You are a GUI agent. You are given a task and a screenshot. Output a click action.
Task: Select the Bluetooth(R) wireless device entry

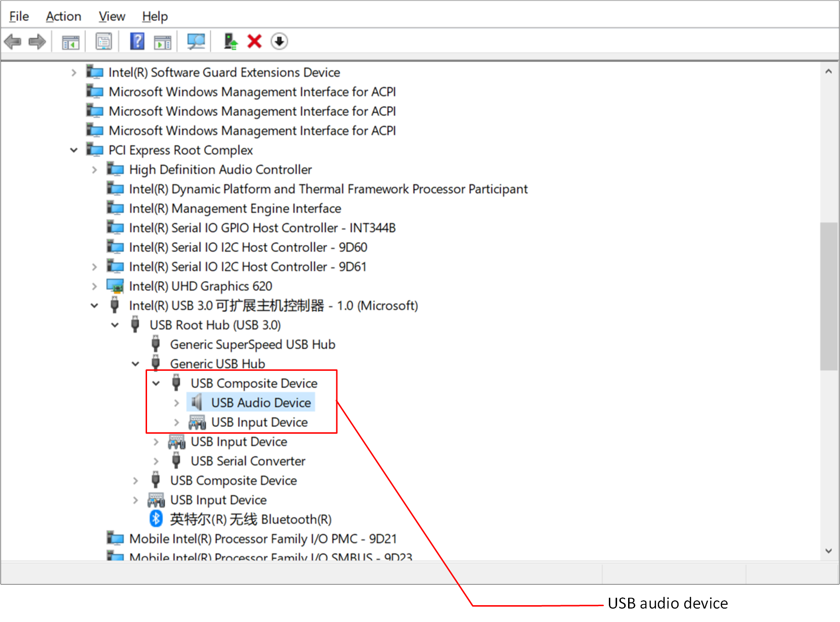(251, 519)
